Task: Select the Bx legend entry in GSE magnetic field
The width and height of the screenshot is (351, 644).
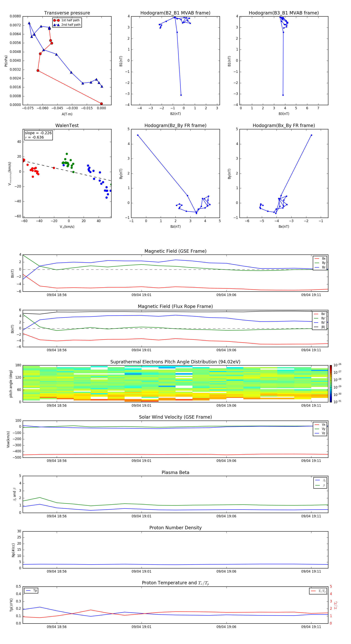Action: tap(320, 259)
